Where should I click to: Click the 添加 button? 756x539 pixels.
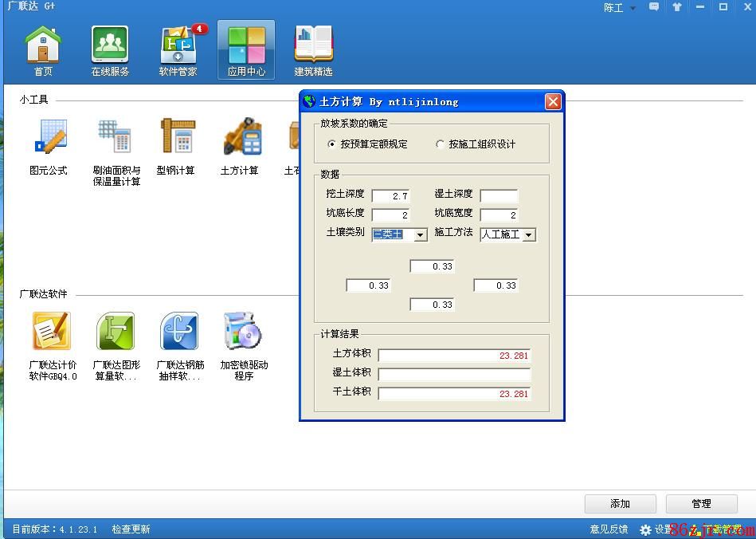(620, 504)
